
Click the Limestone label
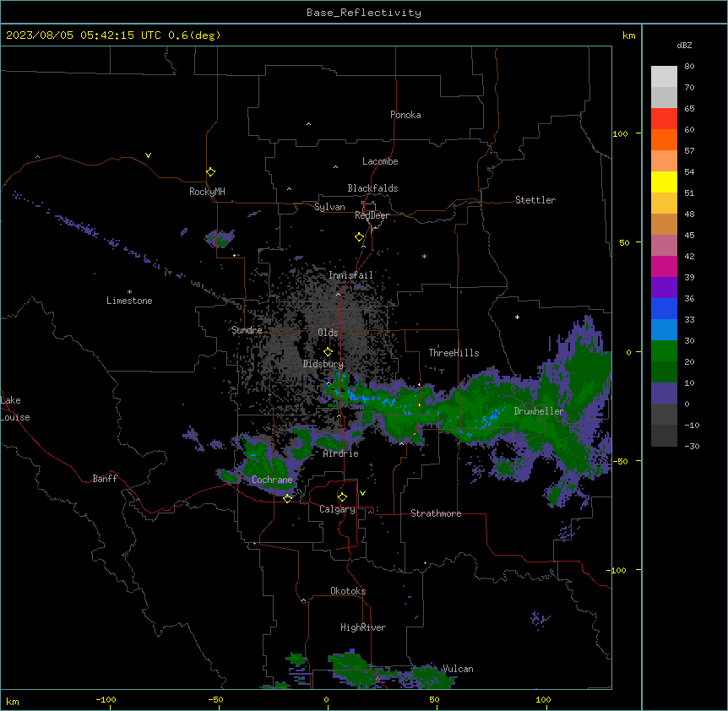click(129, 301)
